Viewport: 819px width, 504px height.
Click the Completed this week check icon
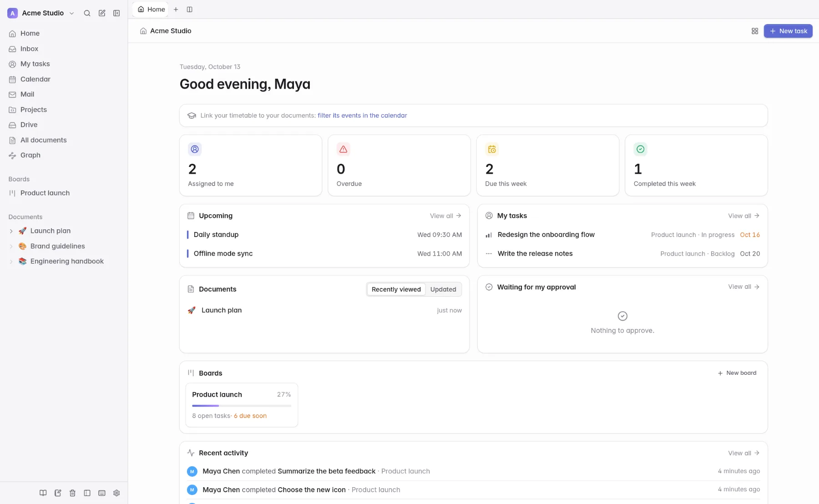point(641,149)
